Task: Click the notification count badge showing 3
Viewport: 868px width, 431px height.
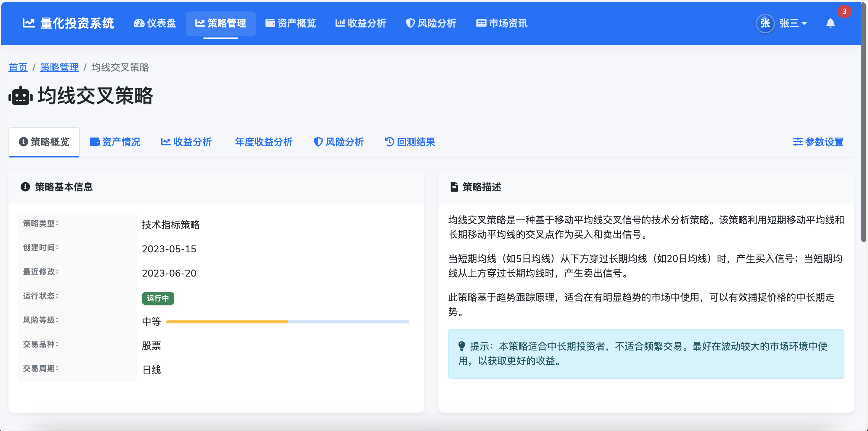Action: point(844,11)
